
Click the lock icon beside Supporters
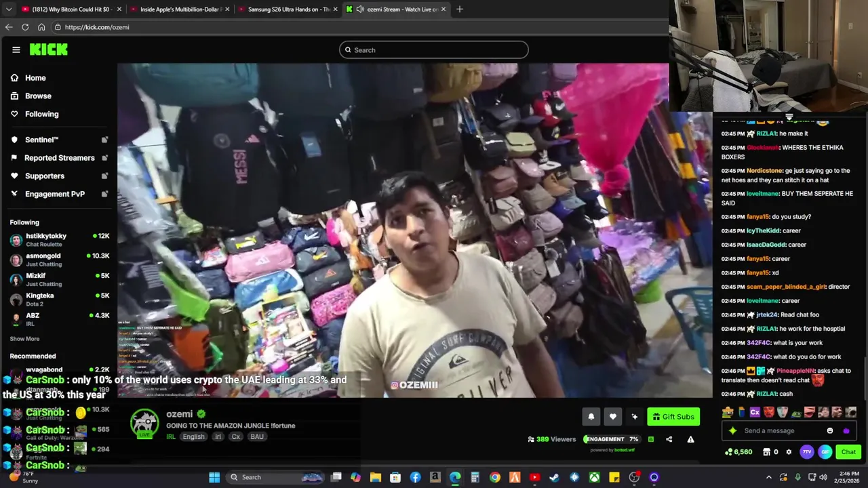click(104, 176)
